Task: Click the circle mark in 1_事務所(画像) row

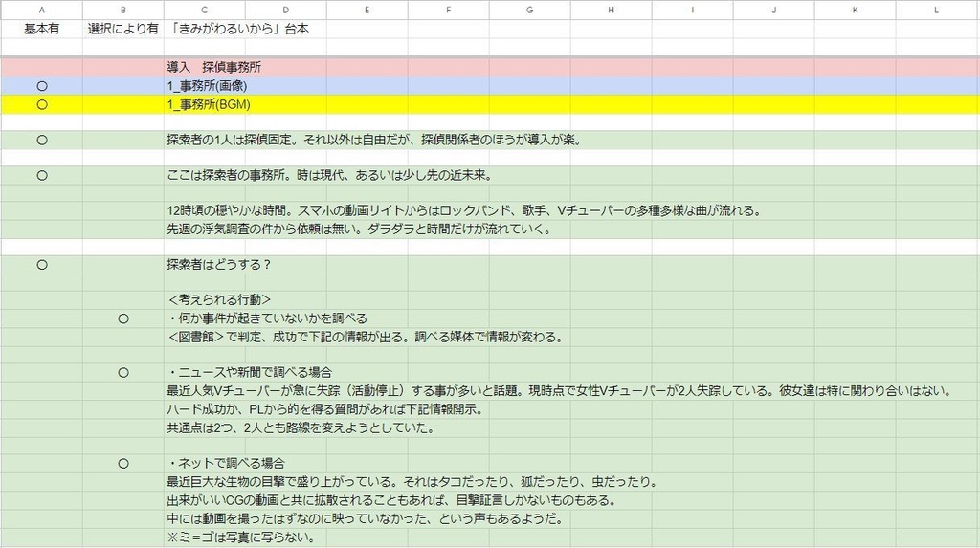Action: tap(42, 86)
